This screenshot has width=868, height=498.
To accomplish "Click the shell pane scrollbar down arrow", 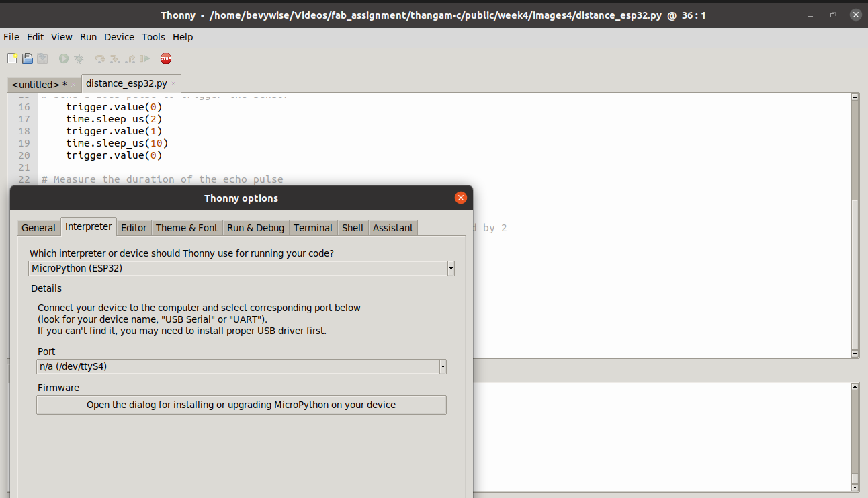I will pyautogui.click(x=855, y=487).
